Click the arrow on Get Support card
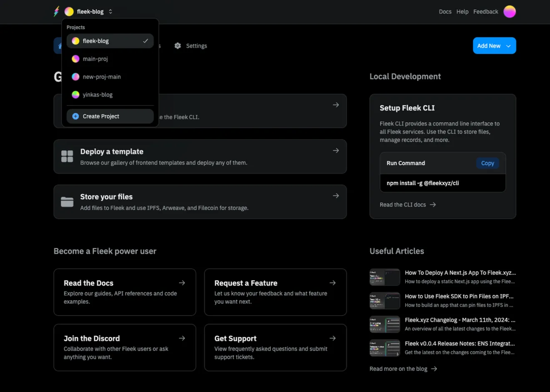Screen dimensions: 550x392 [x=332, y=338]
